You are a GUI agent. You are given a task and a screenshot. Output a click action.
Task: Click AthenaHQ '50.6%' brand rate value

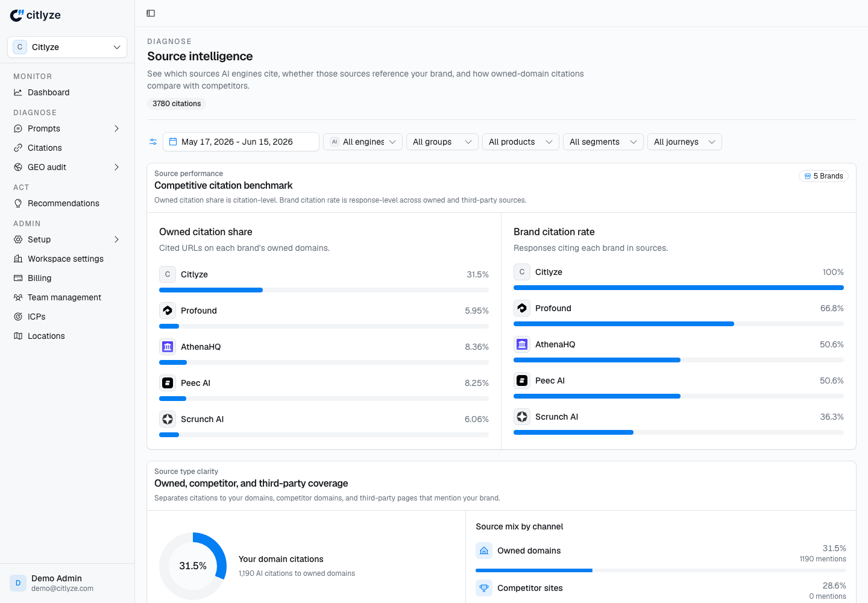(832, 344)
